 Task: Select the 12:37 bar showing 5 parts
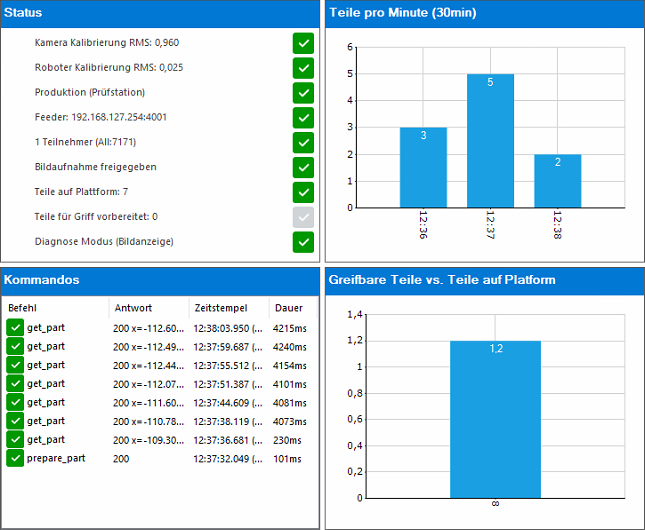(x=490, y=141)
